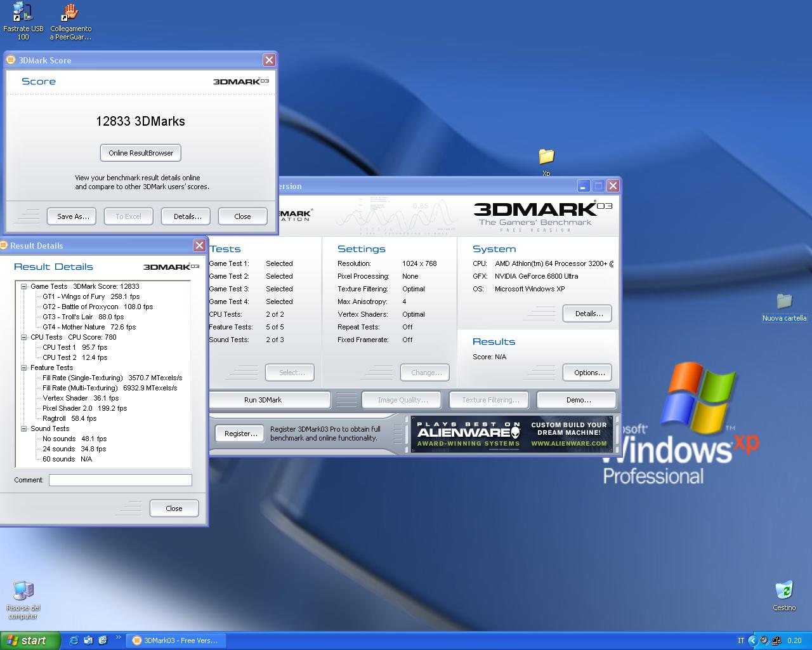Click the IT language indicator in the taskbar
Screen dimensions: 812x650
coord(741,640)
